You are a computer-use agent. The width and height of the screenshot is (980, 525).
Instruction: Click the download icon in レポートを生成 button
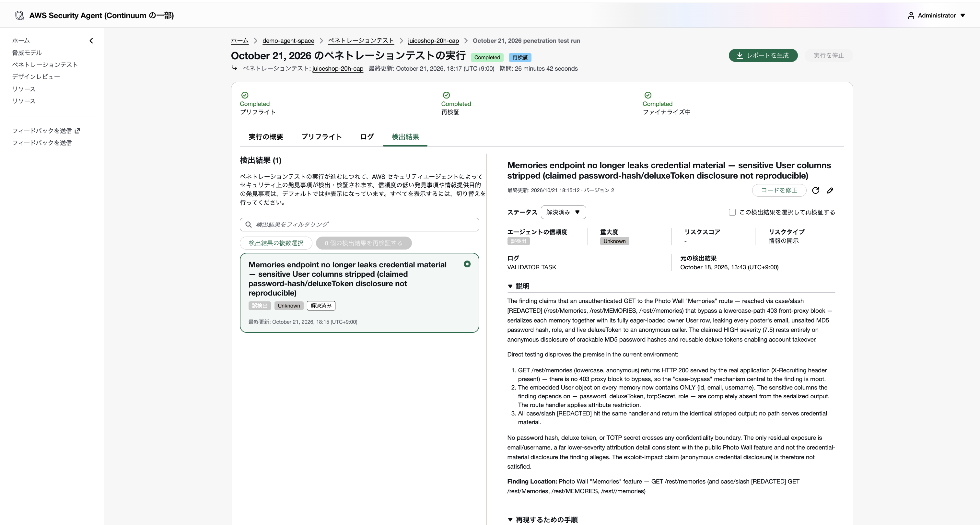(x=740, y=55)
